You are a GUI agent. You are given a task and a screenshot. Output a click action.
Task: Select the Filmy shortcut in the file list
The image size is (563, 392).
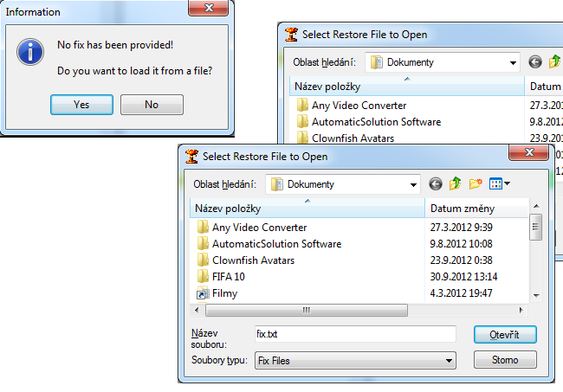224,293
